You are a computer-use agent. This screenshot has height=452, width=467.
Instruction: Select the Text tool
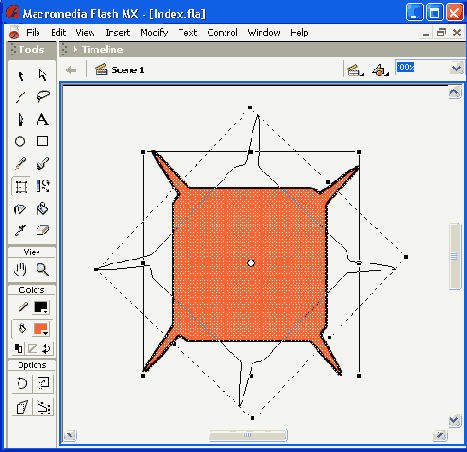(x=43, y=119)
